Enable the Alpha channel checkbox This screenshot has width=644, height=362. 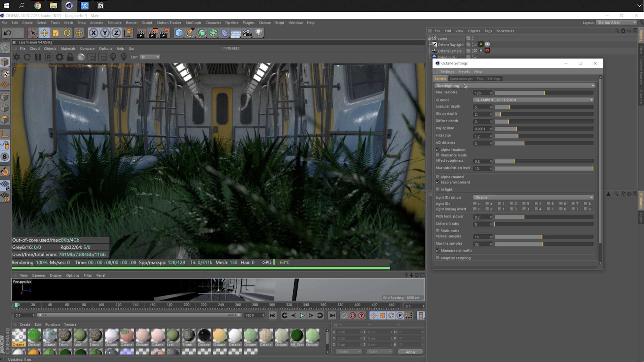coord(438,177)
